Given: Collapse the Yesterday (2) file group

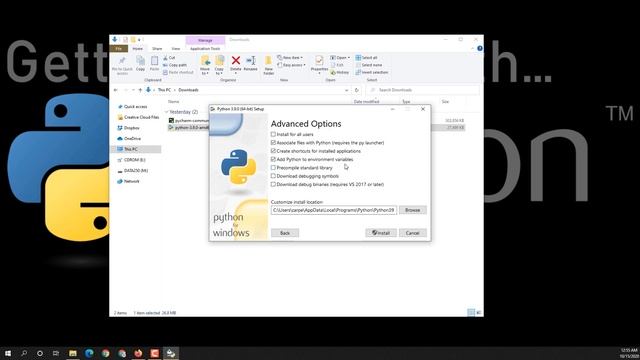Looking at the screenshot, I should (x=167, y=112).
